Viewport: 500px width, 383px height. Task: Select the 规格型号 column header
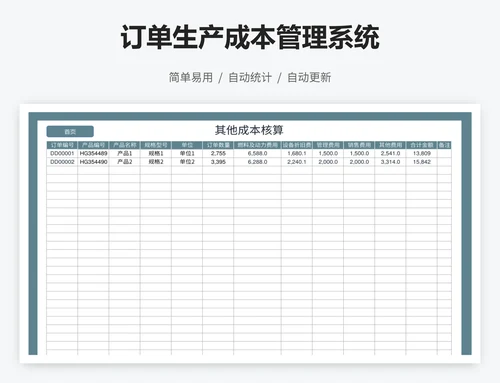coord(156,145)
